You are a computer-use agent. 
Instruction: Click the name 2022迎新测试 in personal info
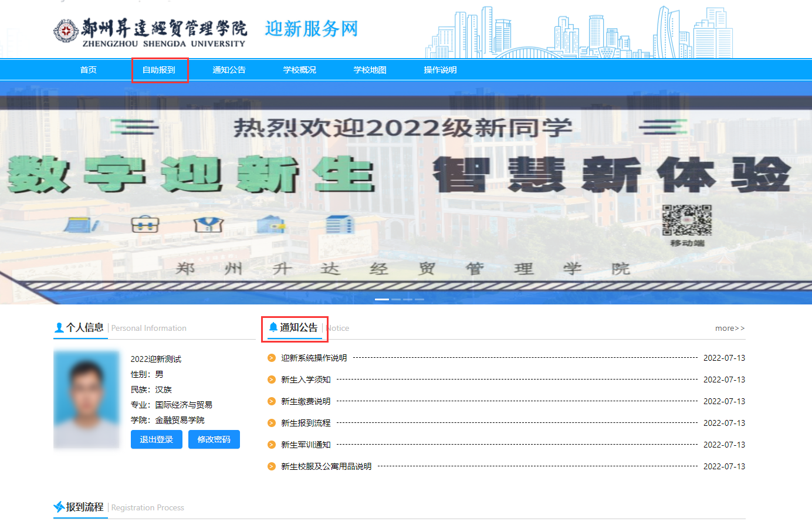(x=156, y=359)
